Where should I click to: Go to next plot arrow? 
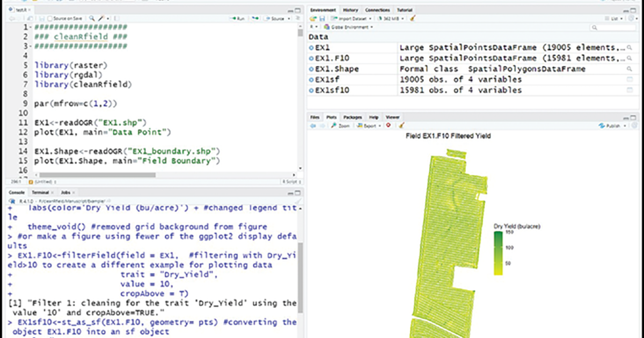322,126
